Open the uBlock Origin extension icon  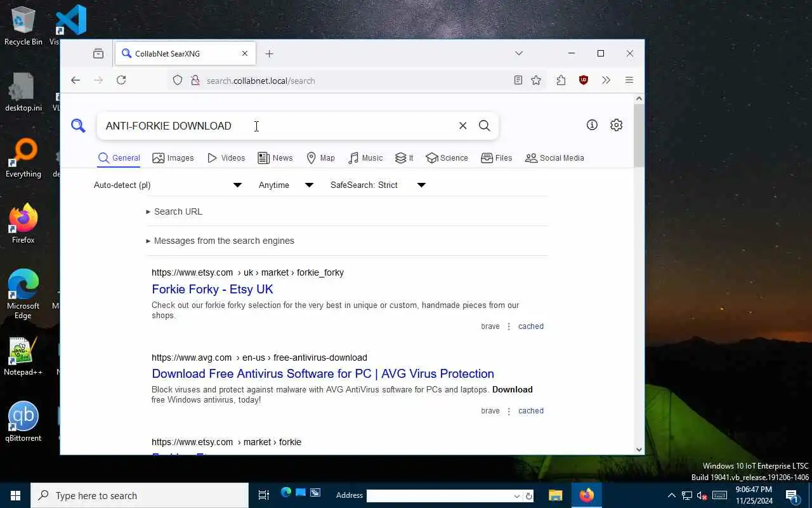tap(584, 80)
